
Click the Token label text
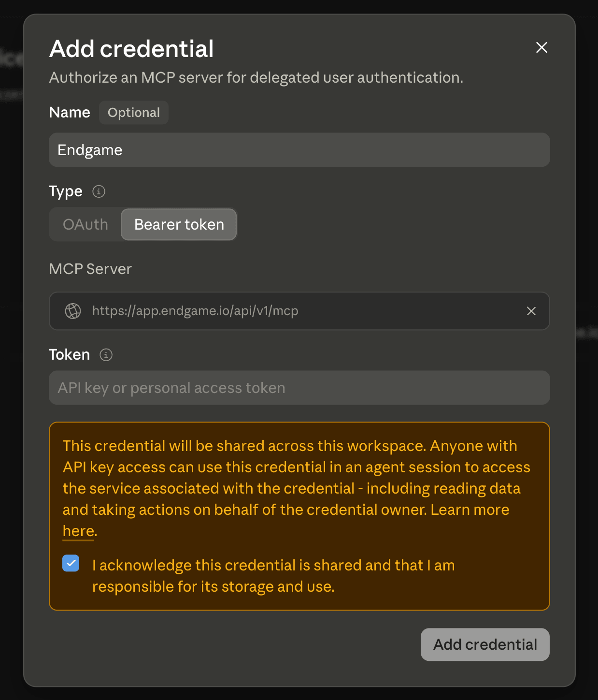70,355
